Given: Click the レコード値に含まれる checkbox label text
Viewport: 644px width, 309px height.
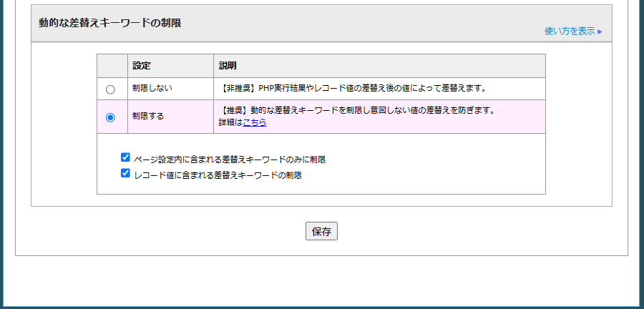Looking at the screenshot, I should click(218, 175).
